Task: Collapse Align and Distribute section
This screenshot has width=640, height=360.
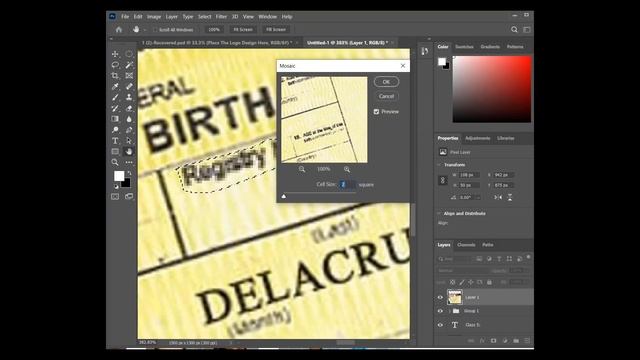Action: (439, 213)
